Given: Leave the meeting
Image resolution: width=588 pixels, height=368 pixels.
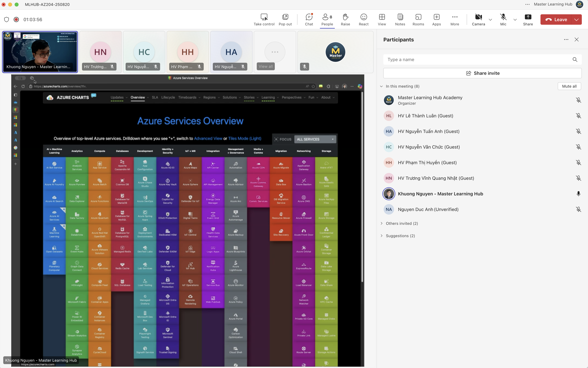Looking at the screenshot, I should 556,20.
